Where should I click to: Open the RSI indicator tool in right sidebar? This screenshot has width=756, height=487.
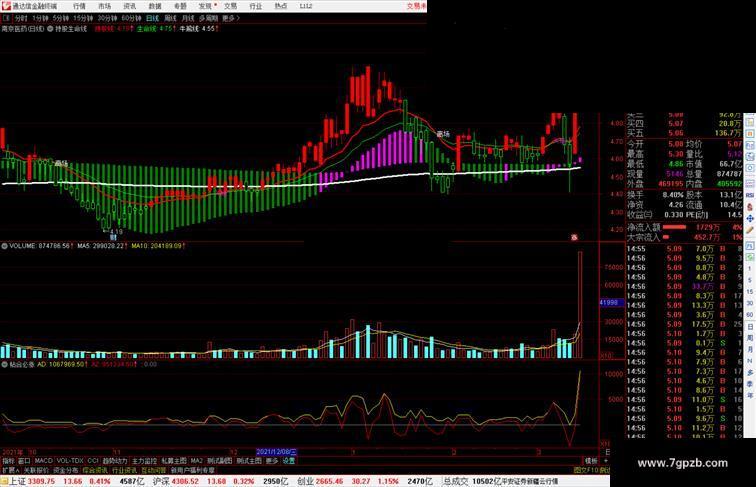pyautogui.click(x=750, y=195)
